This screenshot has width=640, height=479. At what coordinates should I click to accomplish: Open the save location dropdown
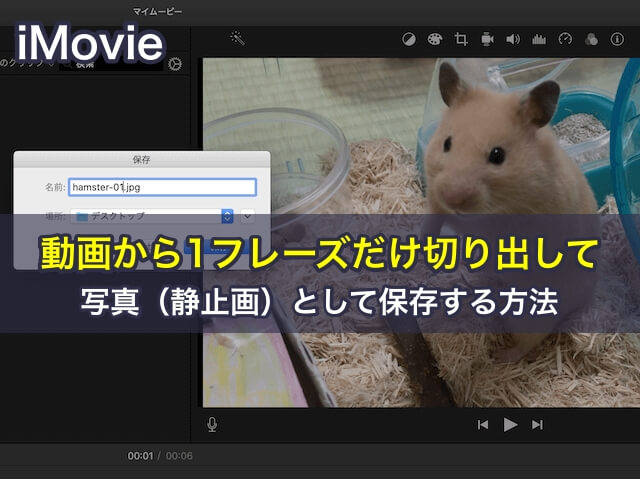click(x=152, y=216)
